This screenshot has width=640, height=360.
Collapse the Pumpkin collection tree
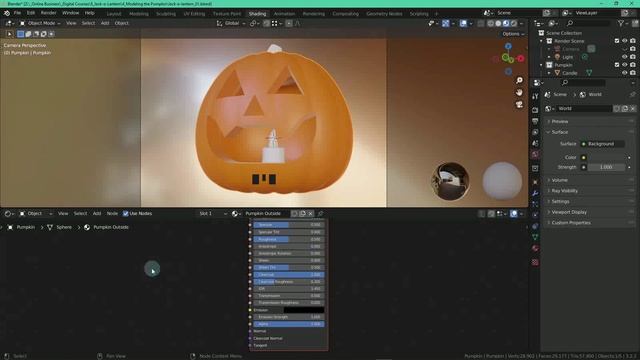pyautogui.click(x=542, y=65)
